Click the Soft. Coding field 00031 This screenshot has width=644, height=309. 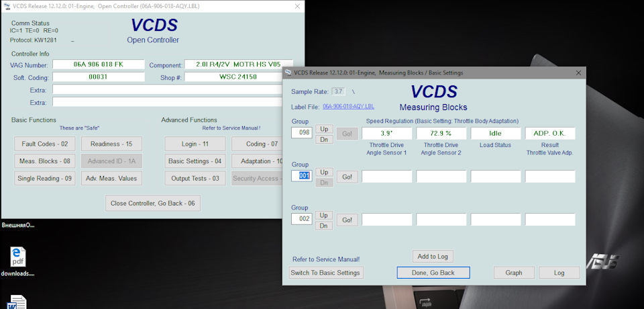(99, 77)
